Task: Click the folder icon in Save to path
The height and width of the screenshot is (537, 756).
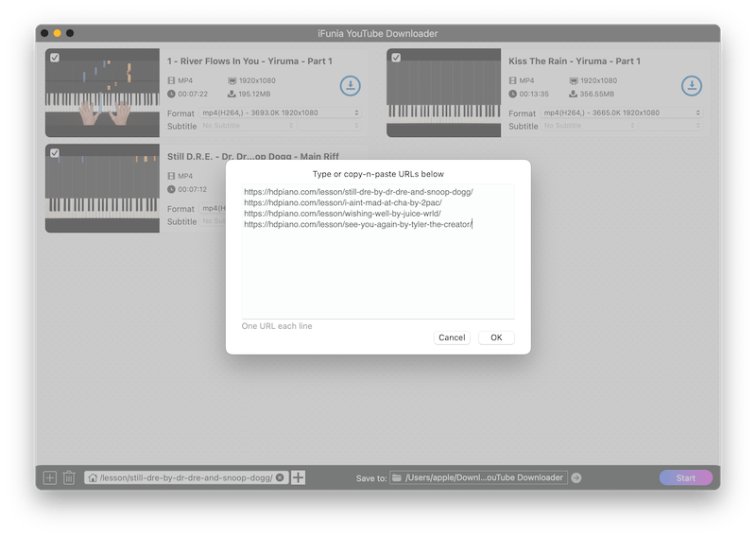Action: [398, 477]
